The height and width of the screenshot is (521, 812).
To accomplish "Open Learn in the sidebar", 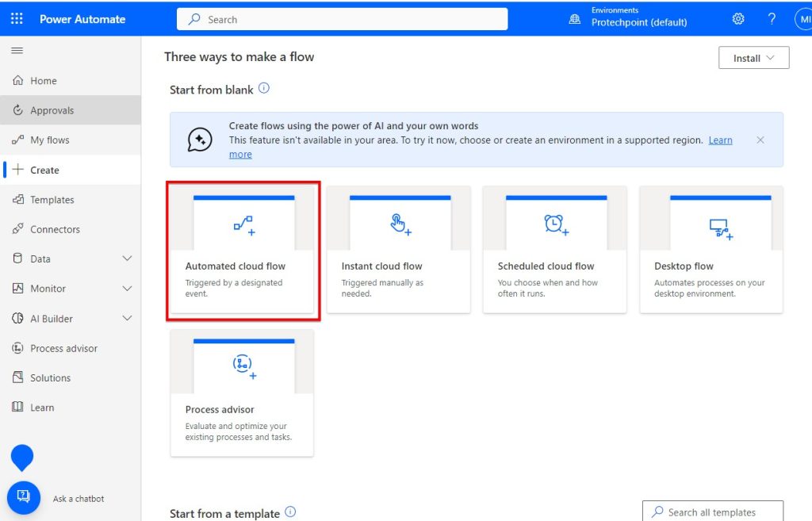I will (x=71, y=408).
